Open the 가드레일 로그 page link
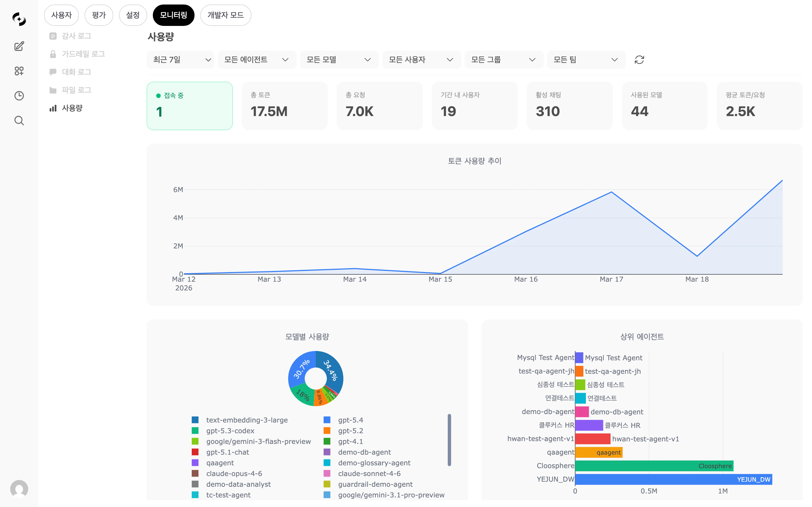812x507 pixels. tap(83, 54)
